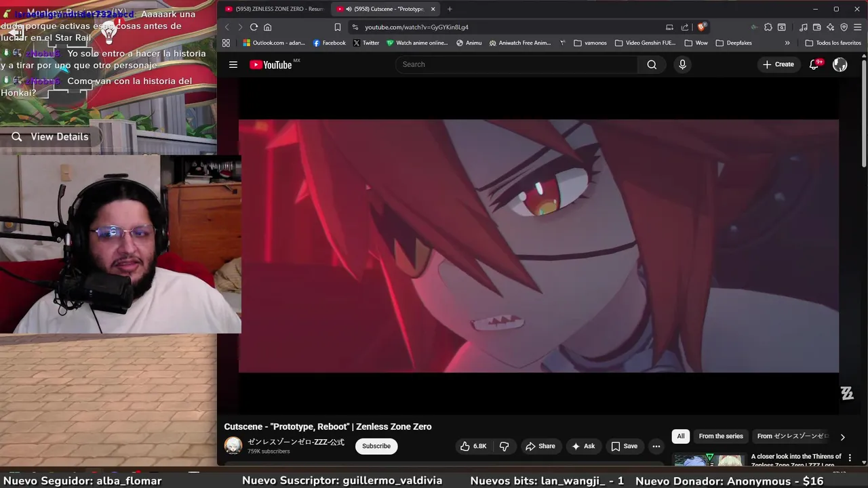Open YouTube notifications bell

(814, 64)
